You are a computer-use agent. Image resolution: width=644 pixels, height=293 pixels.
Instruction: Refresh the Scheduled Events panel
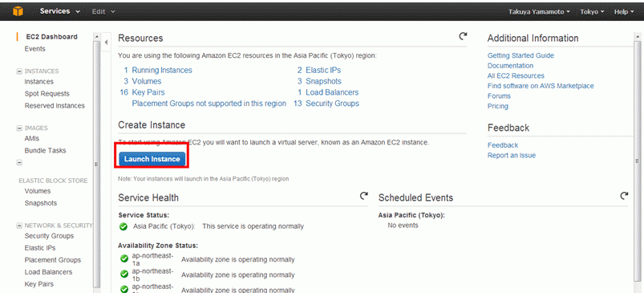tap(624, 196)
